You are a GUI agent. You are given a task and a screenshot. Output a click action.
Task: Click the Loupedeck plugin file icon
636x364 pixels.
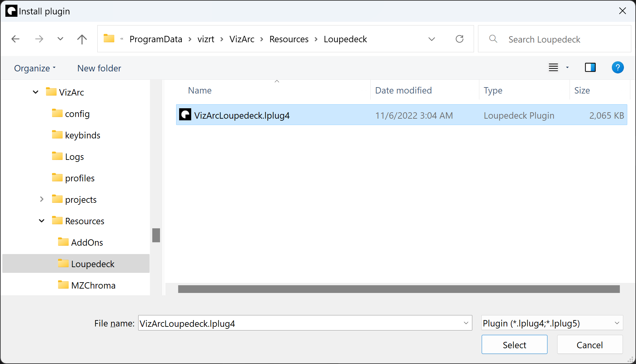(x=185, y=115)
